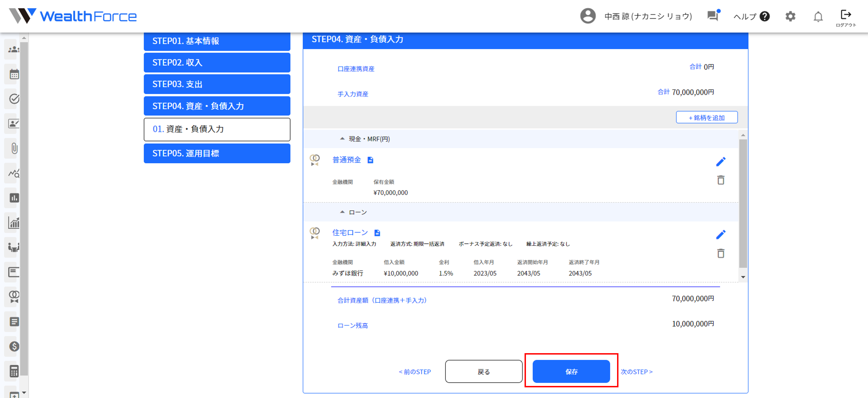
Task: Click the 保存 button
Action: (x=571, y=371)
